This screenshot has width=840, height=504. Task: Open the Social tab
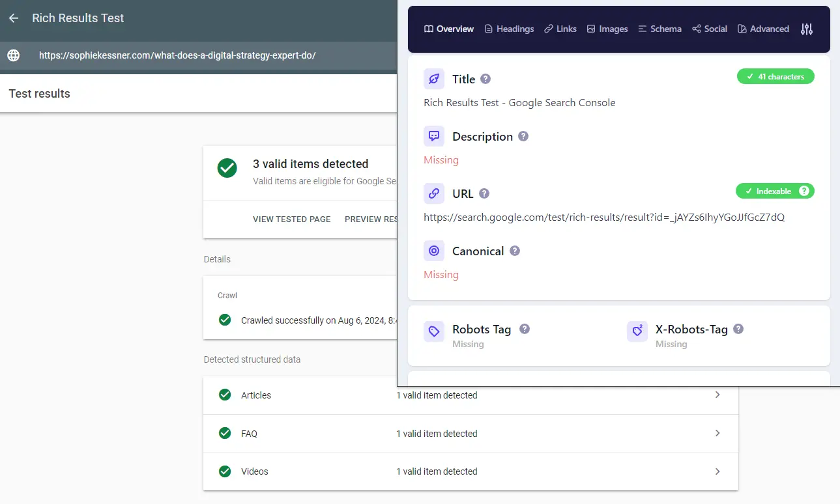710,29
